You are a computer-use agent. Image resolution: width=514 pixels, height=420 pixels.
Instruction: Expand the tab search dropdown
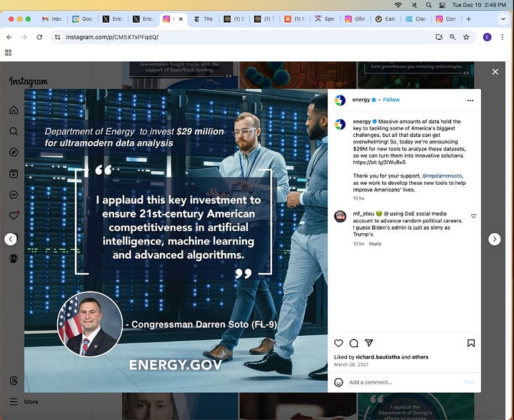(503, 19)
